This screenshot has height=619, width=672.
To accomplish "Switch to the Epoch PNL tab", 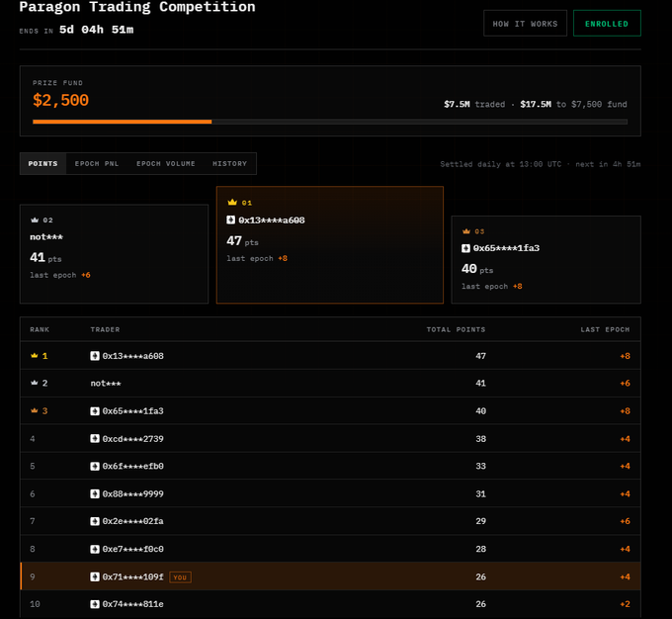I will click(x=97, y=163).
